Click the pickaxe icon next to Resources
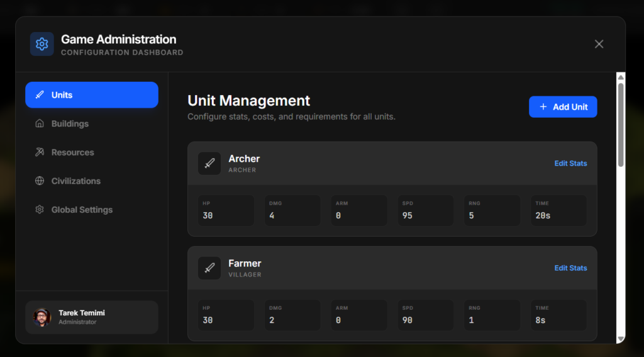Image resolution: width=644 pixels, height=357 pixels. pos(40,152)
